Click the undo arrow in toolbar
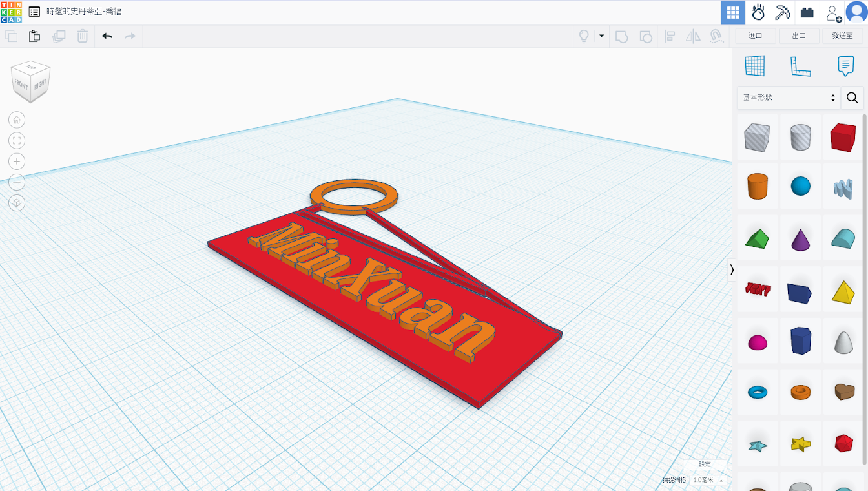 click(107, 36)
